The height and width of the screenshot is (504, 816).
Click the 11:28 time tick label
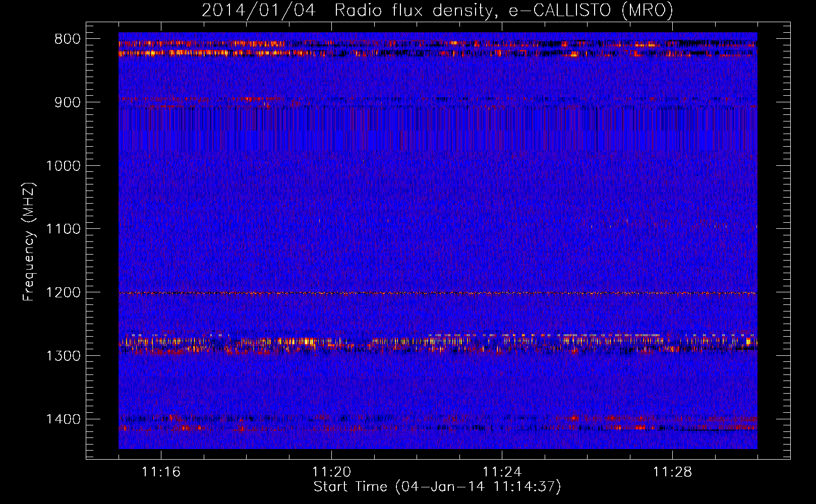pyautogui.click(x=672, y=472)
